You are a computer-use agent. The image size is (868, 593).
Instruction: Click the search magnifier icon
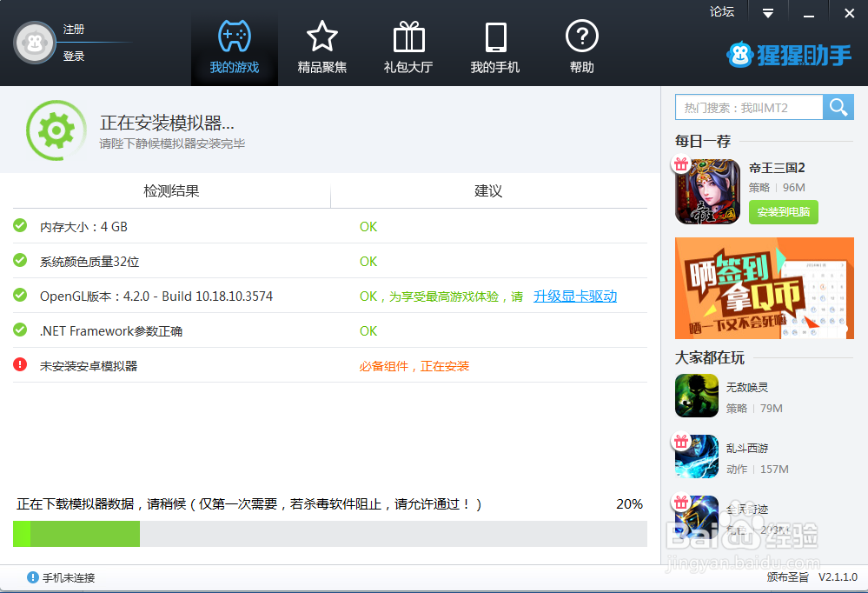pyautogui.click(x=838, y=107)
